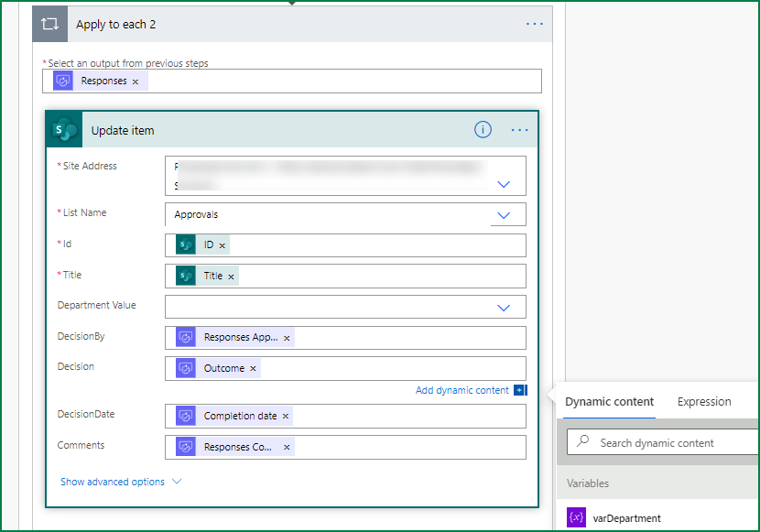Select the Responses Co... token

pyautogui.click(x=235, y=447)
